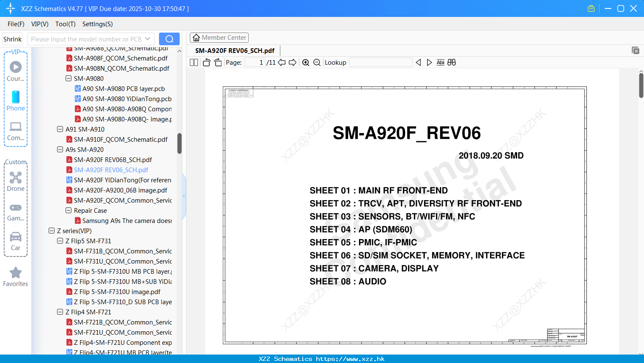Open Samsung A9s camera repair case

pos(127,220)
